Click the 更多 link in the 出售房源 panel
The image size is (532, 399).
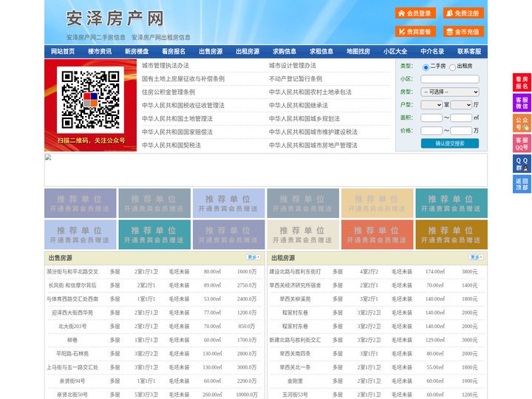click(253, 258)
